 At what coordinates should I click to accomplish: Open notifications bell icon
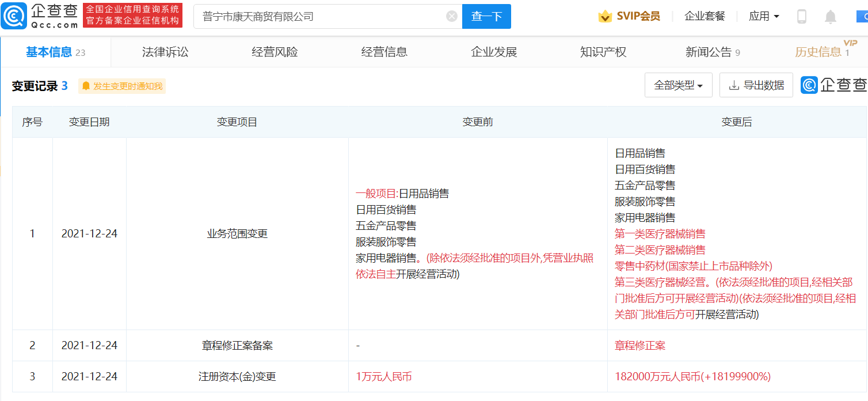click(830, 17)
